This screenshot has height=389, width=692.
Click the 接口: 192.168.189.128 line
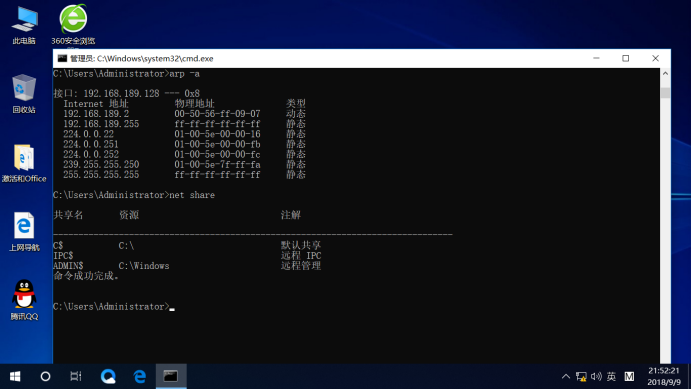(x=126, y=94)
